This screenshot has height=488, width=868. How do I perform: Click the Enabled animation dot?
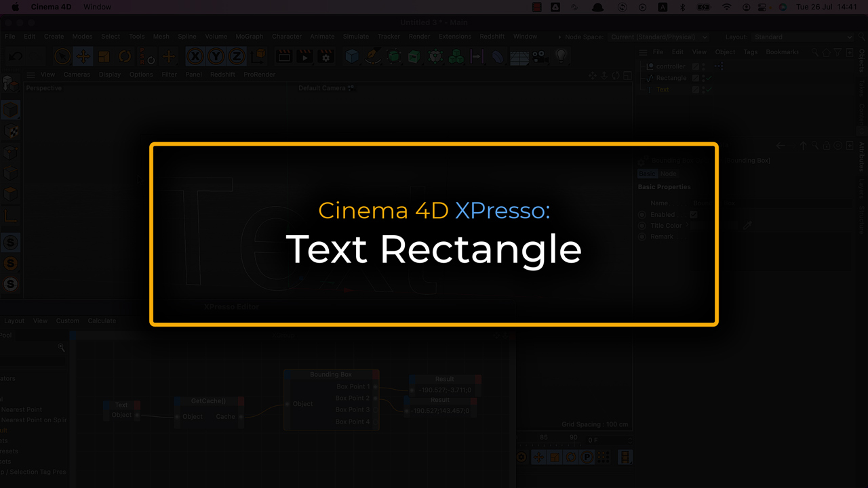[x=642, y=214]
